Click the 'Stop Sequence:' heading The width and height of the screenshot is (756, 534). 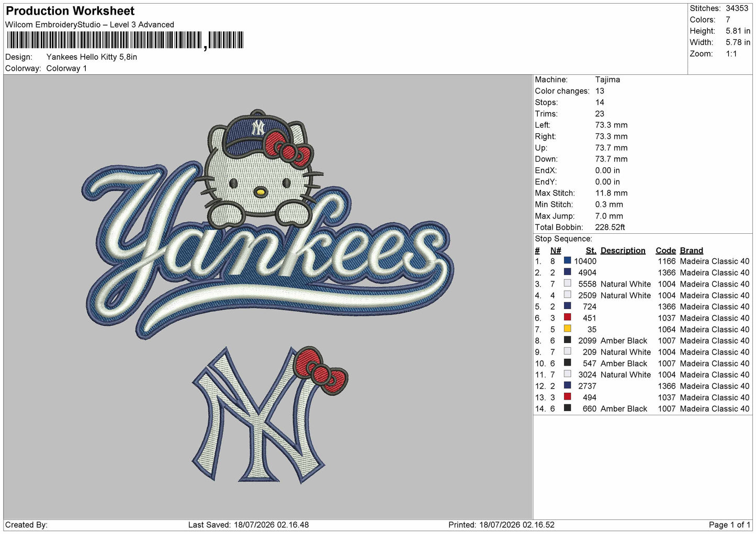pyautogui.click(x=563, y=239)
